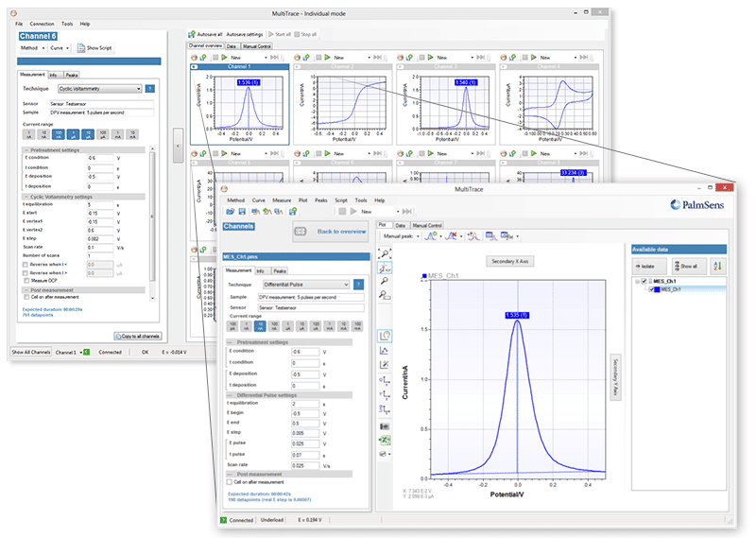
Task: Click the peak search icon in plot toolbar
Action: click(x=473, y=236)
